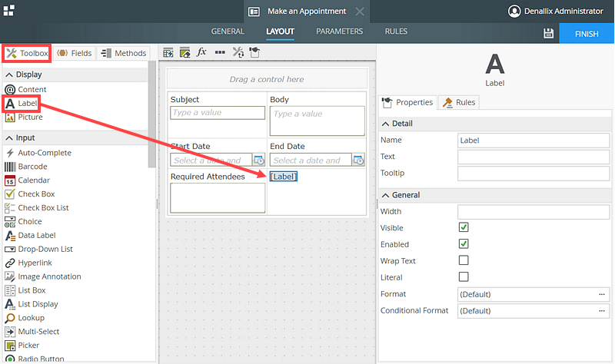Screen dimensions: 615x364
Task: Open the app grid icon at top-left
Action: coord(8,11)
